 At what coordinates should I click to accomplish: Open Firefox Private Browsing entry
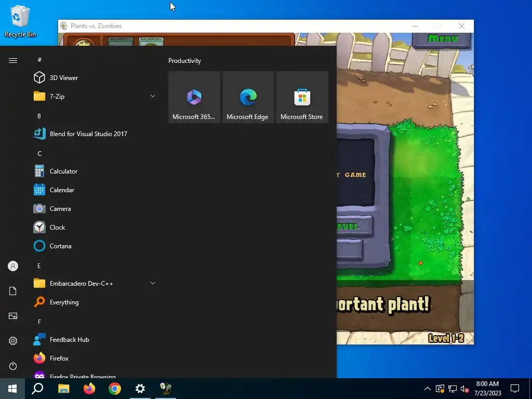pos(95,374)
